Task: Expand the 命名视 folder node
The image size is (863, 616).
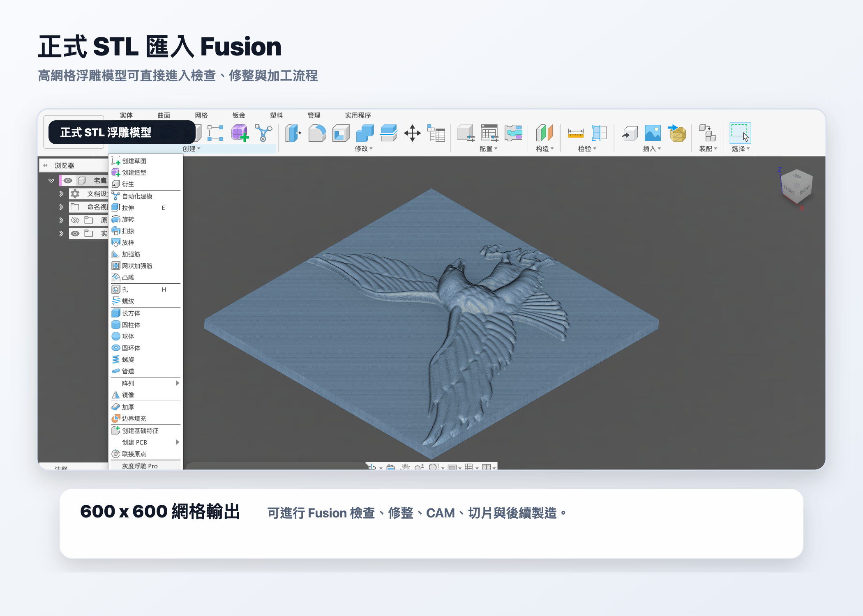Action: click(x=61, y=207)
